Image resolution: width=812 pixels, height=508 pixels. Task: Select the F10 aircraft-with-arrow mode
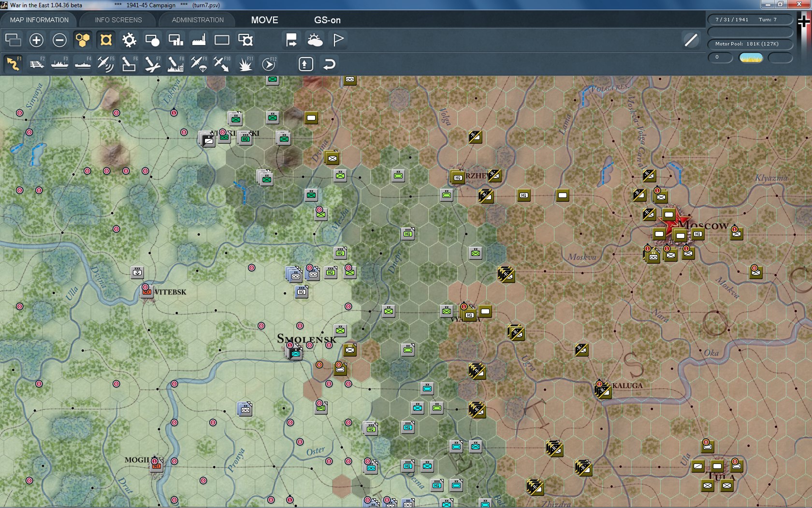pyautogui.click(x=222, y=64)
